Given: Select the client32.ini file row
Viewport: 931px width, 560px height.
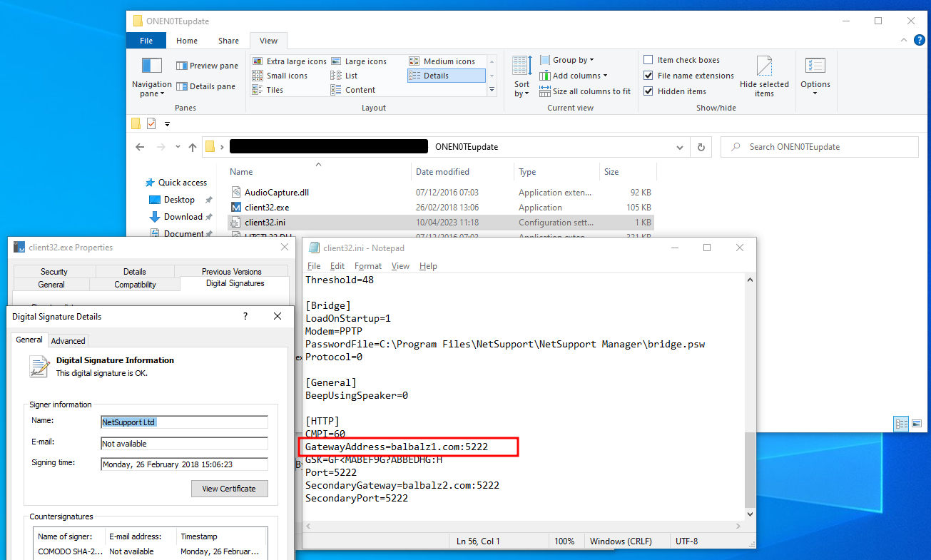Looking at the screenshot, I should pyautogui.click(x=440, y=223).
